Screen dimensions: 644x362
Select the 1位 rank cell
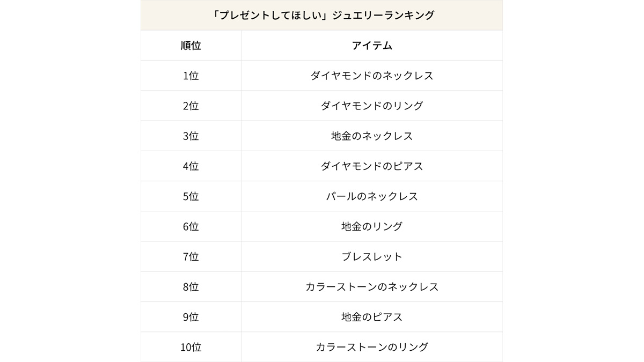coord(191,76)
